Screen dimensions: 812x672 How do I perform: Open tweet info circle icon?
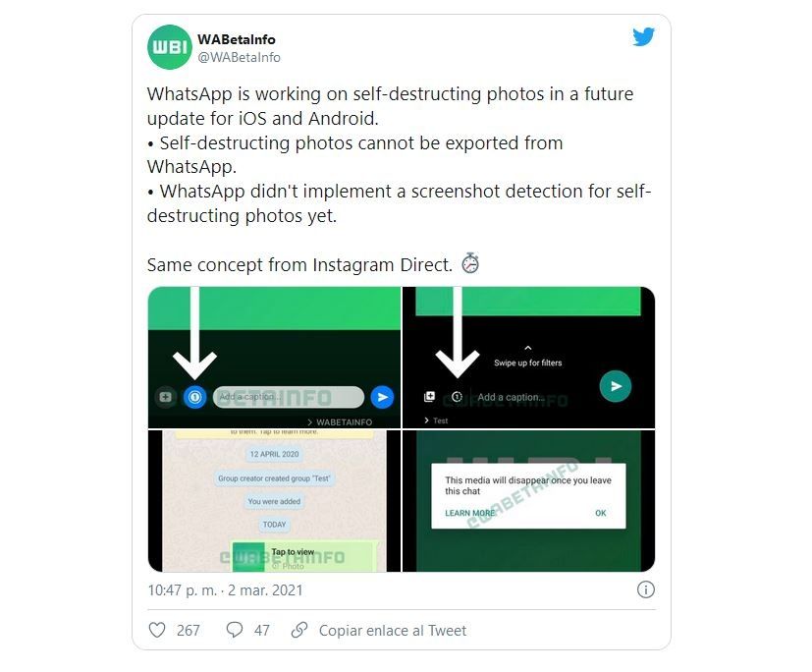pos(646,589)
